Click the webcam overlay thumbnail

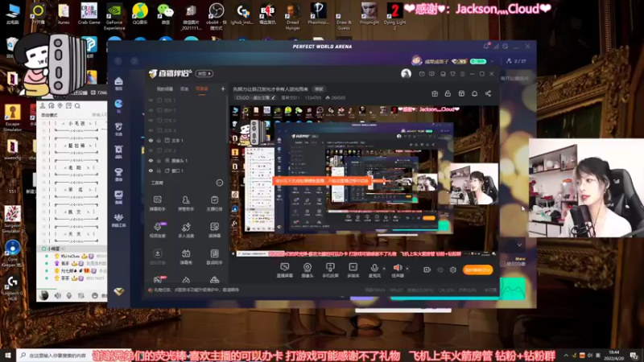click(586, 187)
